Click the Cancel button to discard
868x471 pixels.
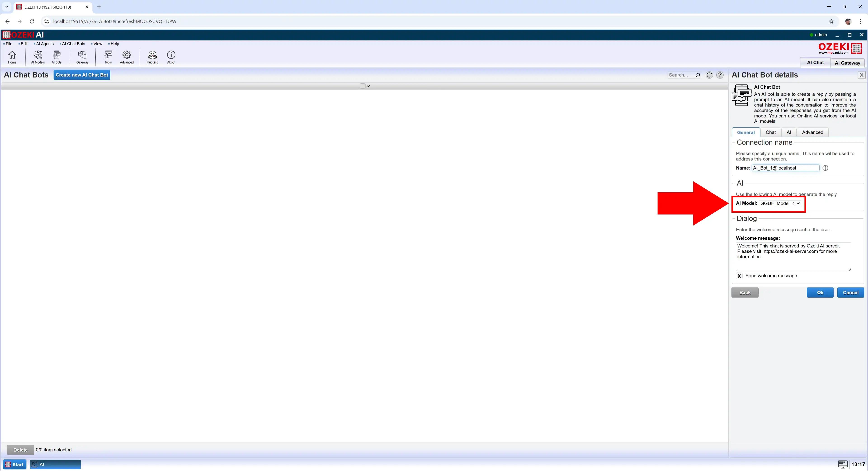[x=850, y=292]
